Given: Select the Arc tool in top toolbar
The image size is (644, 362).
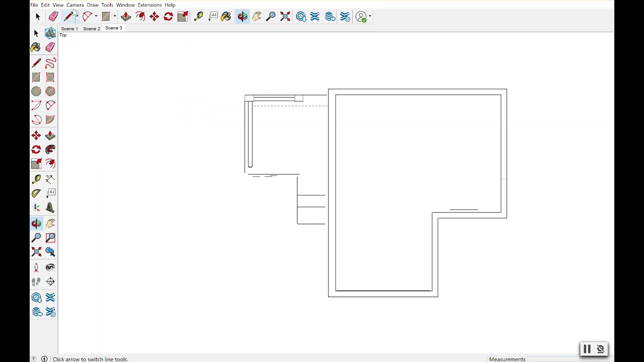Looking at the screenshot, I should 87,17.
